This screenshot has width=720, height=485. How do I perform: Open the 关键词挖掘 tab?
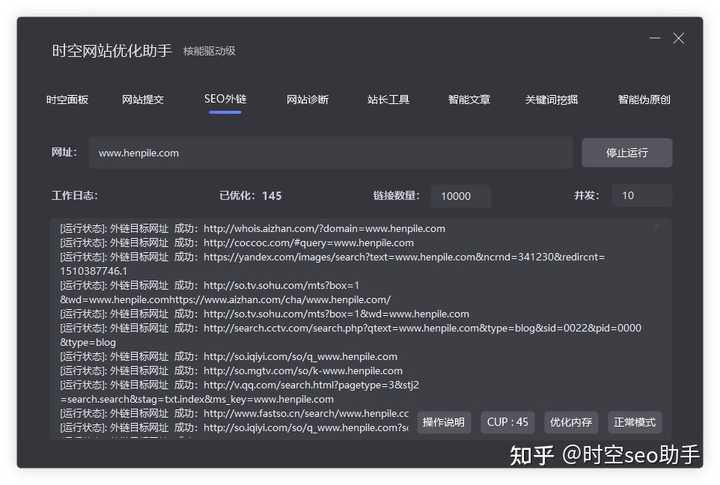tap(551, 99)
